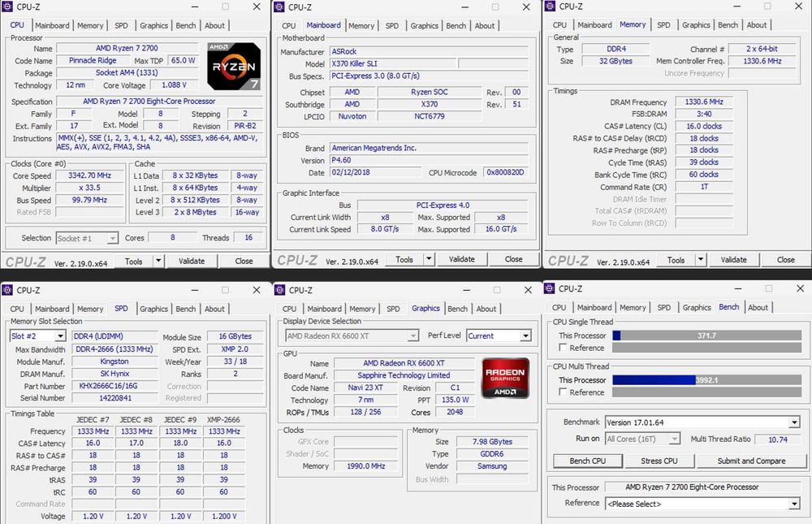The width and height of the screenshot is (812, 524).
Task: Start the Stress CPU test
Action: pyautogui.click(x=659, y=461)
